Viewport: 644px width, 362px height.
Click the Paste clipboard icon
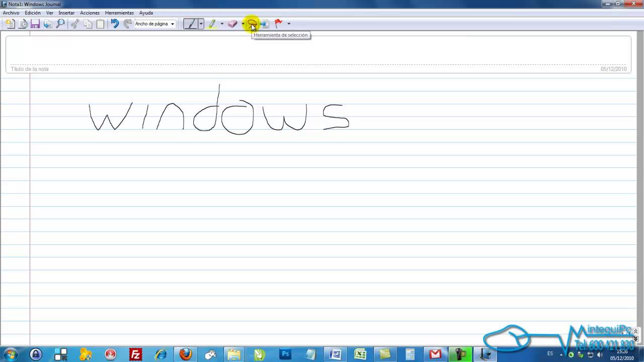point(100,24)
